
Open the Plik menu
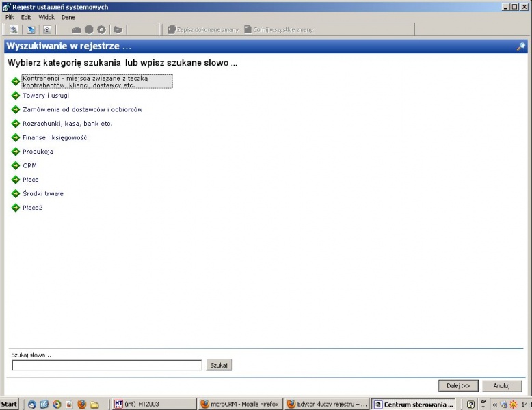pos(10,17)
